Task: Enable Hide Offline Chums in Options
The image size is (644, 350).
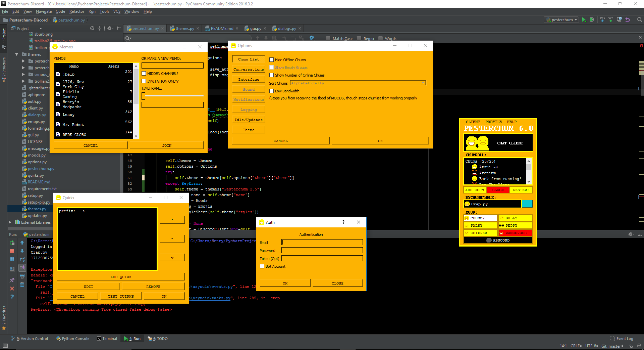Action: click(272, 60)
